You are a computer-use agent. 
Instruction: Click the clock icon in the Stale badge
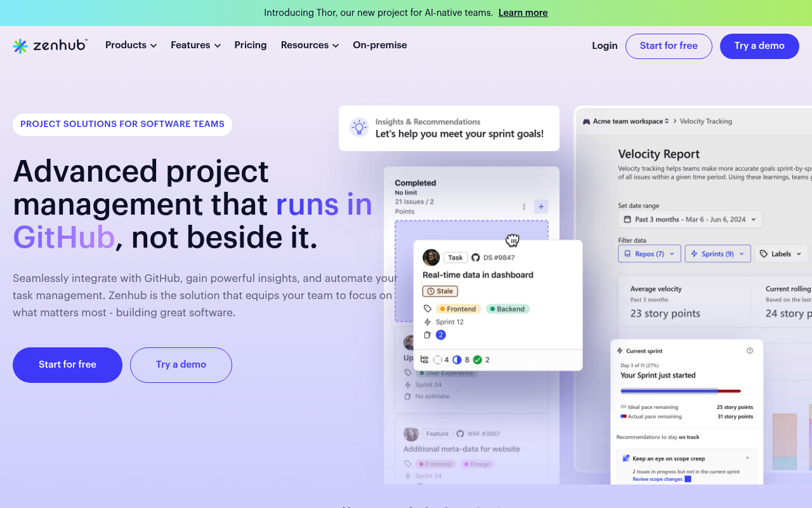pyautogui.click(x=431, y=291)
